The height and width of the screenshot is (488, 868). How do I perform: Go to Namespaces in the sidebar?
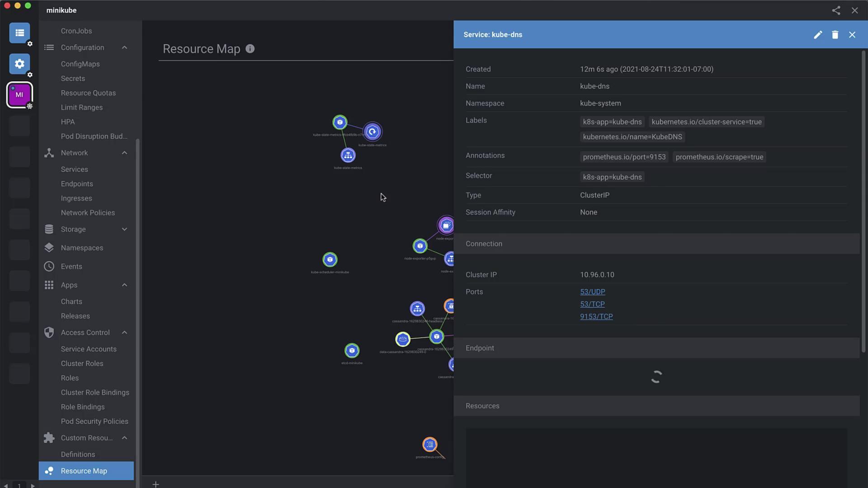tap(82, 248)
